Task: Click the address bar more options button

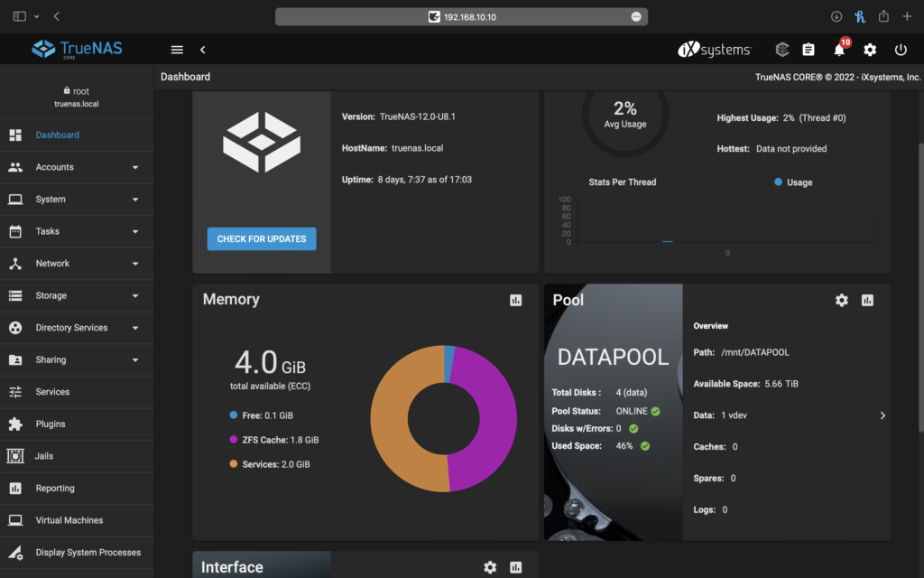Action: (636, 16)
